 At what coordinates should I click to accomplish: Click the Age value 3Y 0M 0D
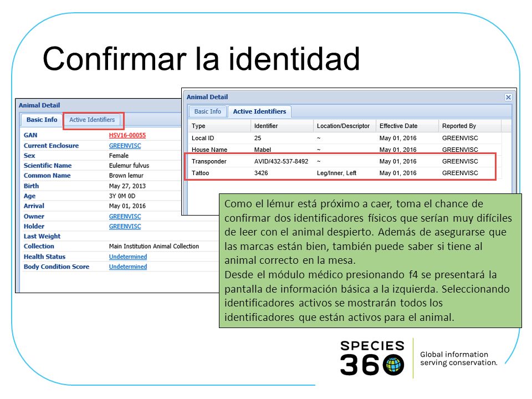coord(122,196)
